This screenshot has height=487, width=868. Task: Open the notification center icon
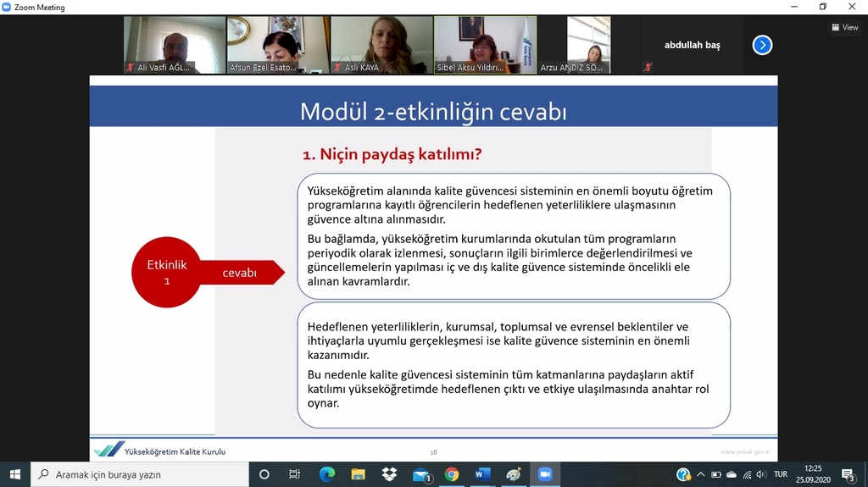847,474
